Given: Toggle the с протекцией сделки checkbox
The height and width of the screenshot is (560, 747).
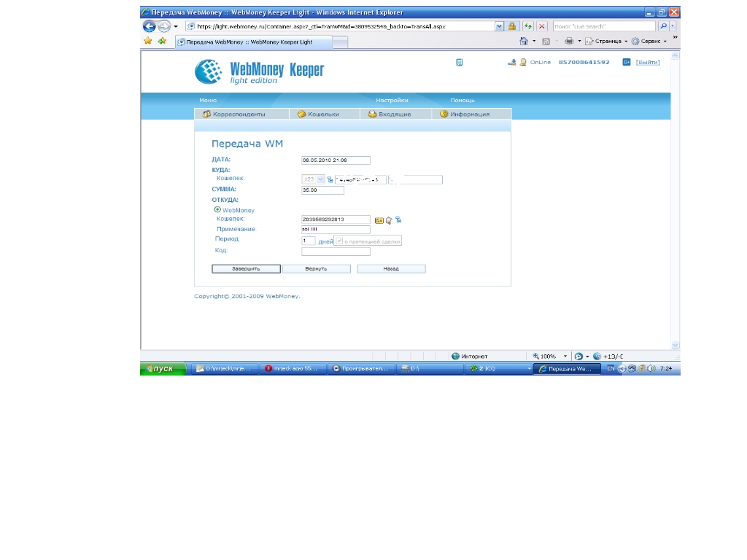Looking at the screenshot, I should point(339,241).
